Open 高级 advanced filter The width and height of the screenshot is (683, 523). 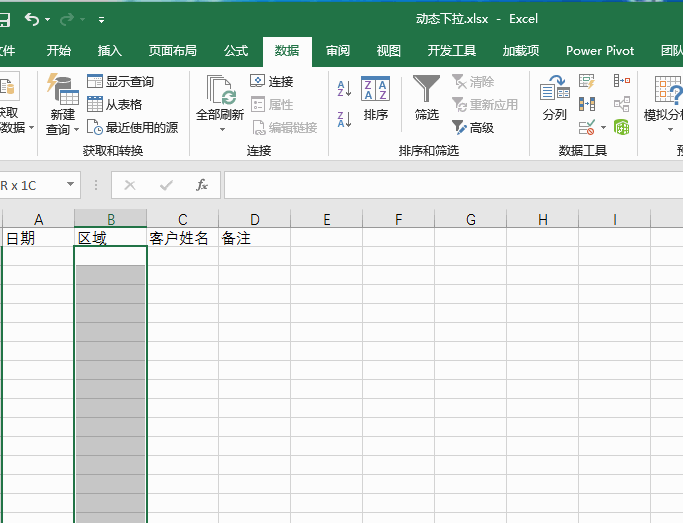[x=473, y=128]
